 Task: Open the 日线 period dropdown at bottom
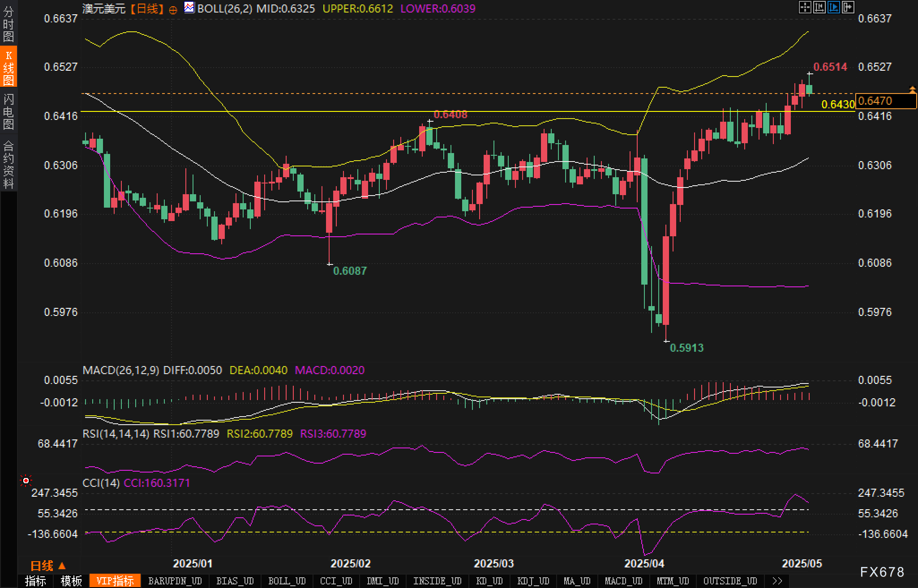coord(48,566)
